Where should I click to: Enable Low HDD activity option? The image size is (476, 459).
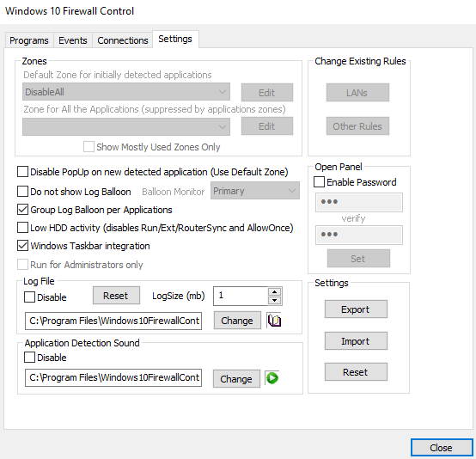point(22,228)
